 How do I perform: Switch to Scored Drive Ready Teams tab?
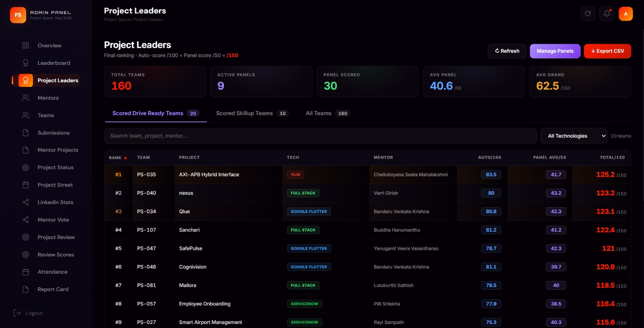(156, 113)
